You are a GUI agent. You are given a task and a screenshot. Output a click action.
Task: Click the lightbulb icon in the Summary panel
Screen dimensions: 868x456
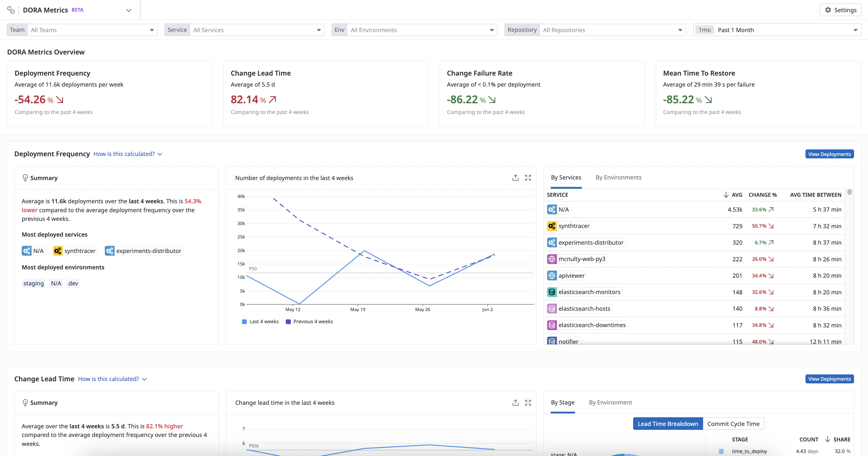point(25,178)
